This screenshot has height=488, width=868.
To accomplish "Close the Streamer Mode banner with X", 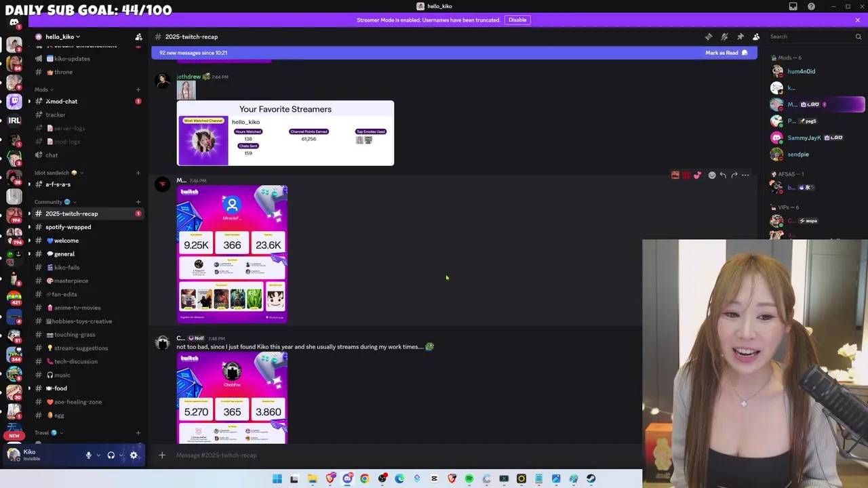I will [x=858, y=20].
